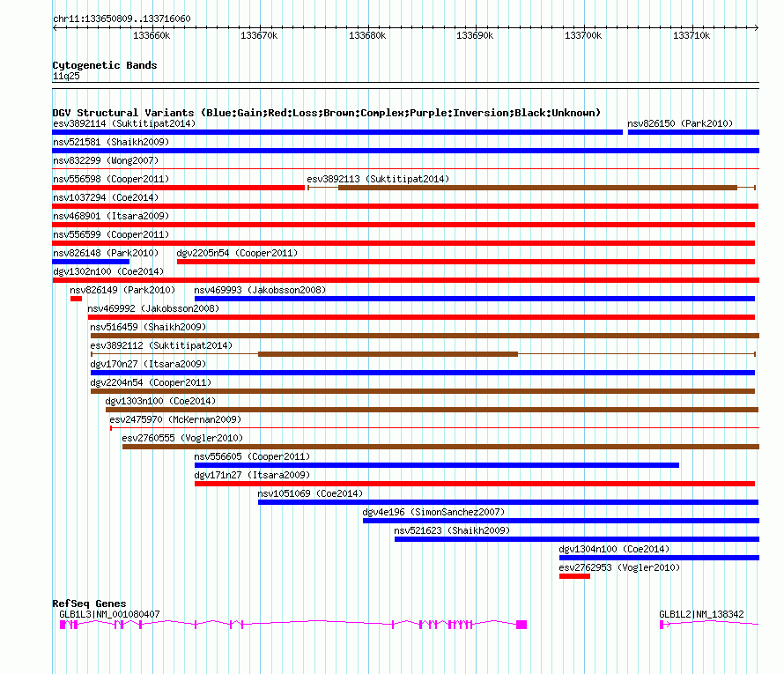Viewport: 784px width, 674px height.
Task: Click the 133690k ruler tick label
Action: pyautogui.click(x=475, y=35)
